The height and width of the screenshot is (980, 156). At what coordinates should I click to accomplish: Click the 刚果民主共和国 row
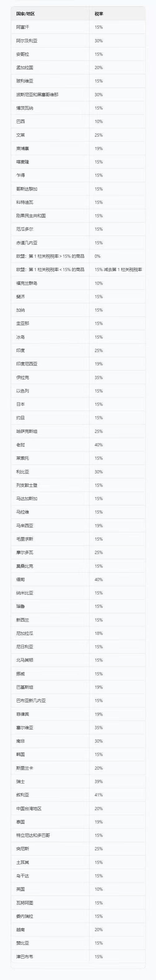(x=78, y=216)
